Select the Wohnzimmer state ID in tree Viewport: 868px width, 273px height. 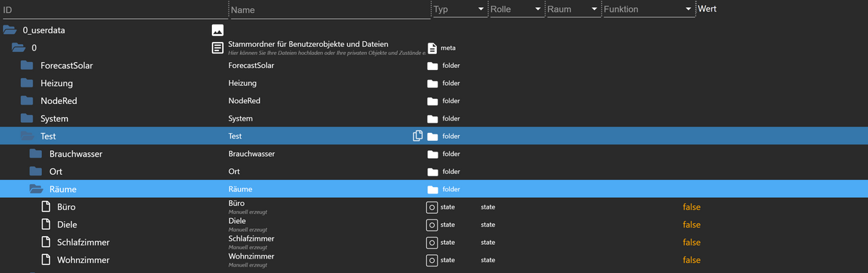tap(83, 260)
